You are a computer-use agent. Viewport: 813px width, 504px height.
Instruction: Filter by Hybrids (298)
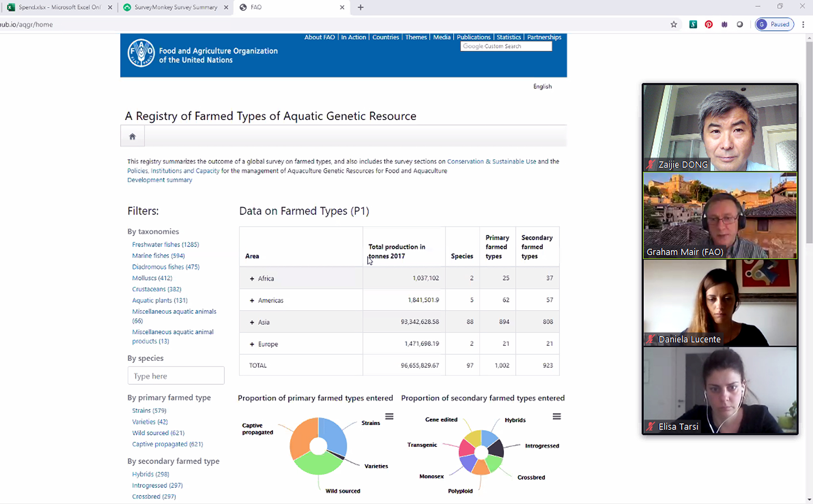tap(150, 474)
